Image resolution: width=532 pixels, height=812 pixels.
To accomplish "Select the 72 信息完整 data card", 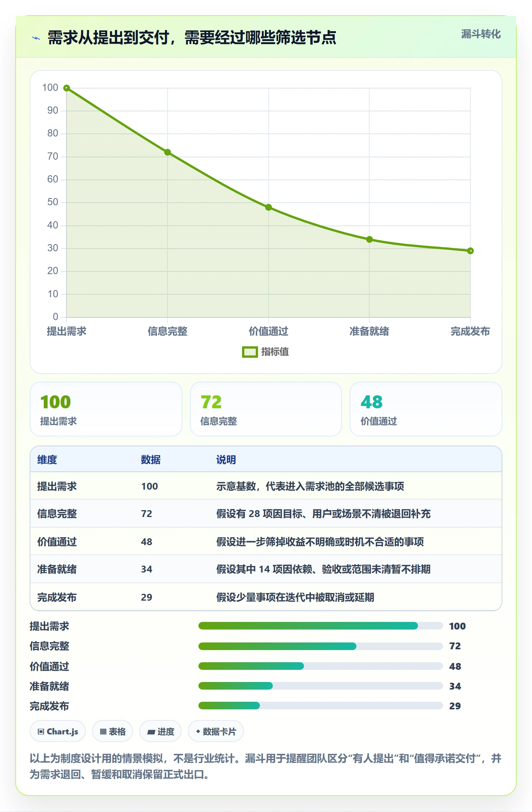I will click(266, 409).
